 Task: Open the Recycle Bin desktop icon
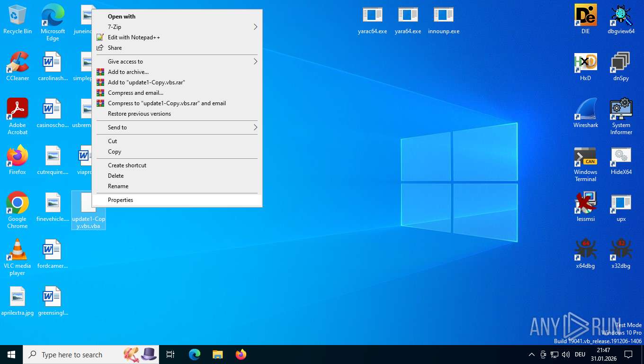pyautogui.click(x=18, y=19)
